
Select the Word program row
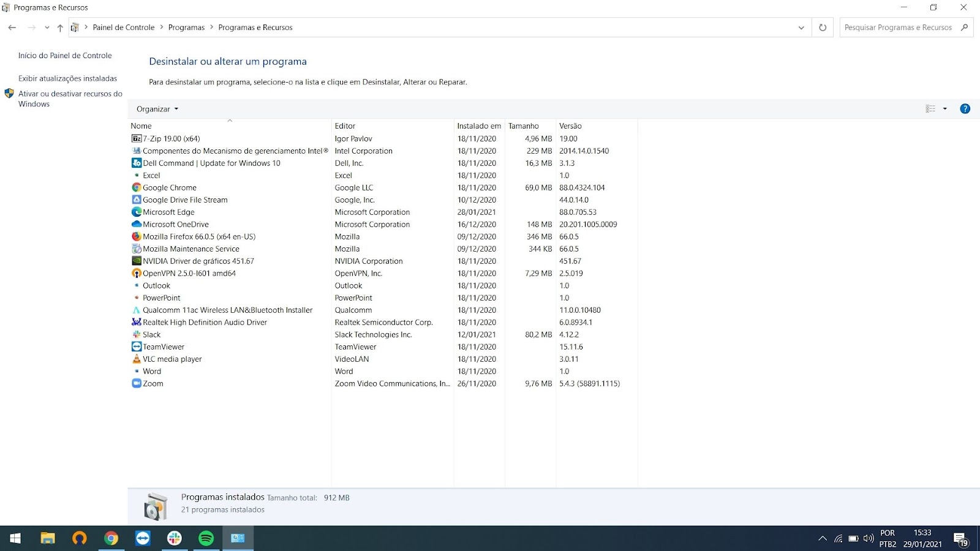point(383,371)
